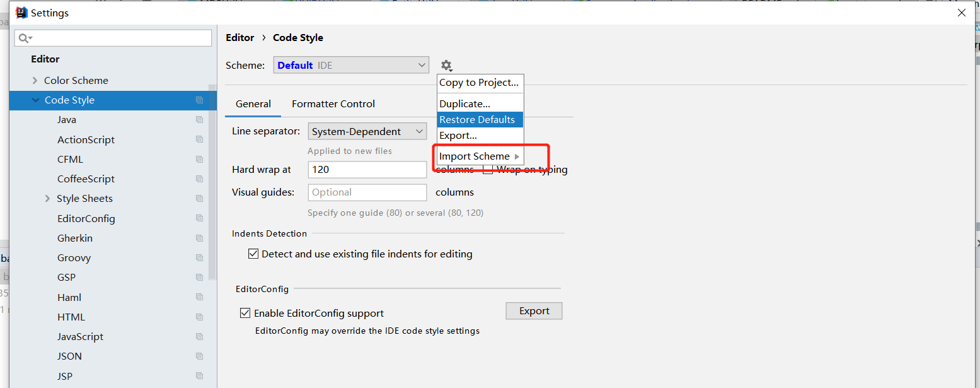This screenshot has width=980, height=388.
Task: Click the Visual guides input field
Action: tap(367, 192)
